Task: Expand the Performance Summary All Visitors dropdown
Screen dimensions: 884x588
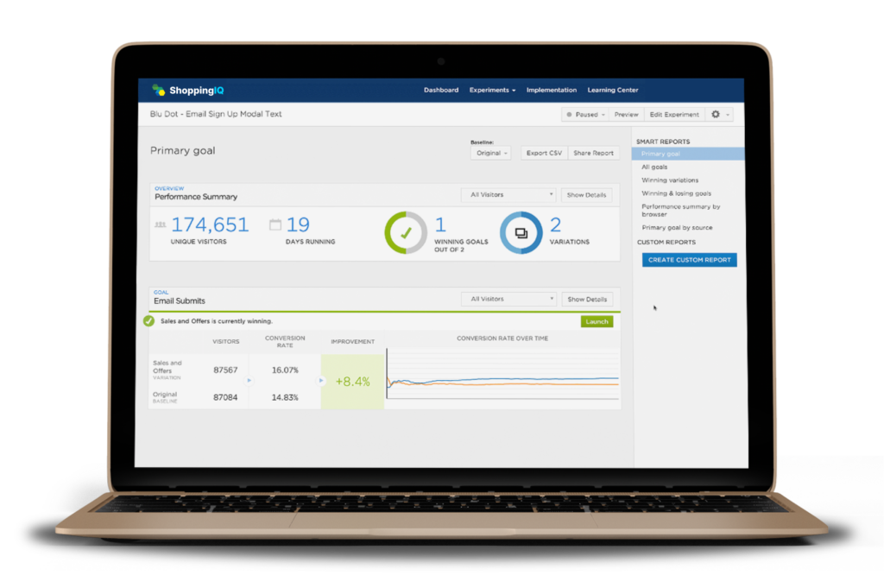Action: 508,195
